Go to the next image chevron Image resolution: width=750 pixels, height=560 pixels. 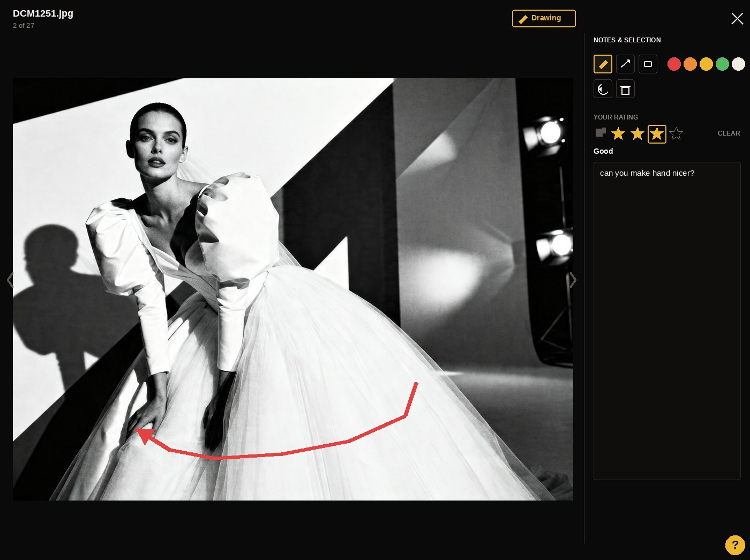click(x=573, y=280)
